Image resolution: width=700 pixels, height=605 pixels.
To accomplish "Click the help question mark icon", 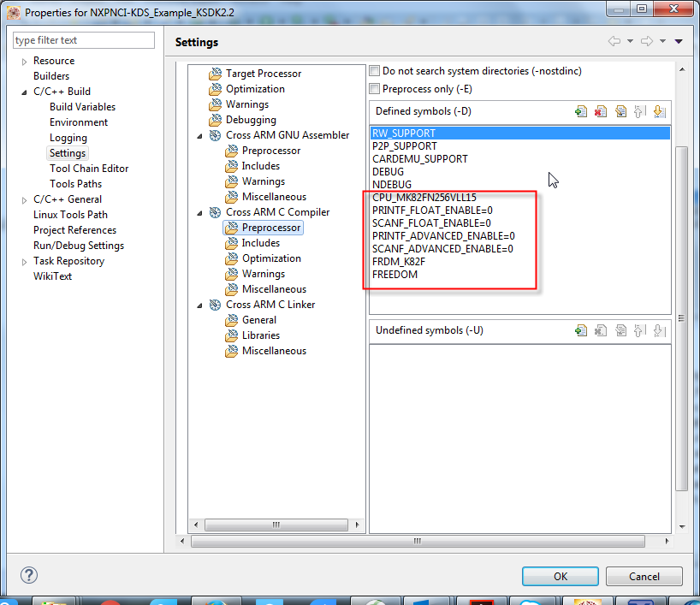I will tap(29, 575).
